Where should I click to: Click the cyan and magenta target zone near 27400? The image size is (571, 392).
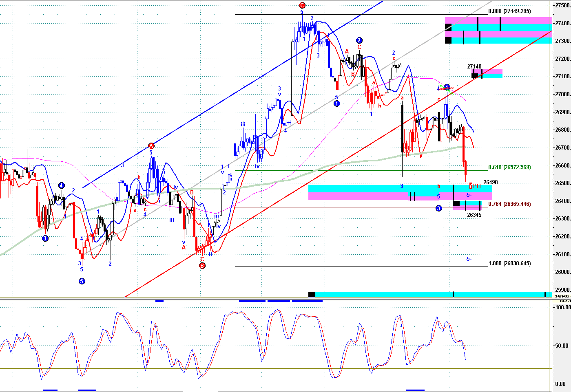coord(498,31)
